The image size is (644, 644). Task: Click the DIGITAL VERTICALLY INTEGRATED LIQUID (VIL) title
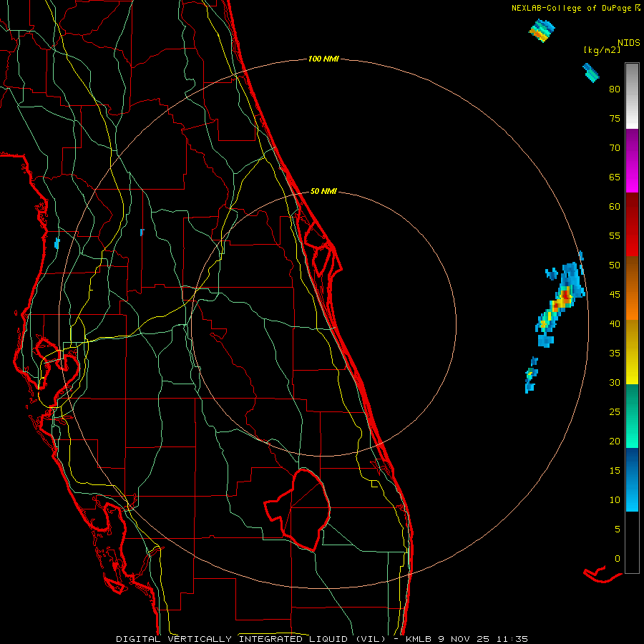(251, 639)
